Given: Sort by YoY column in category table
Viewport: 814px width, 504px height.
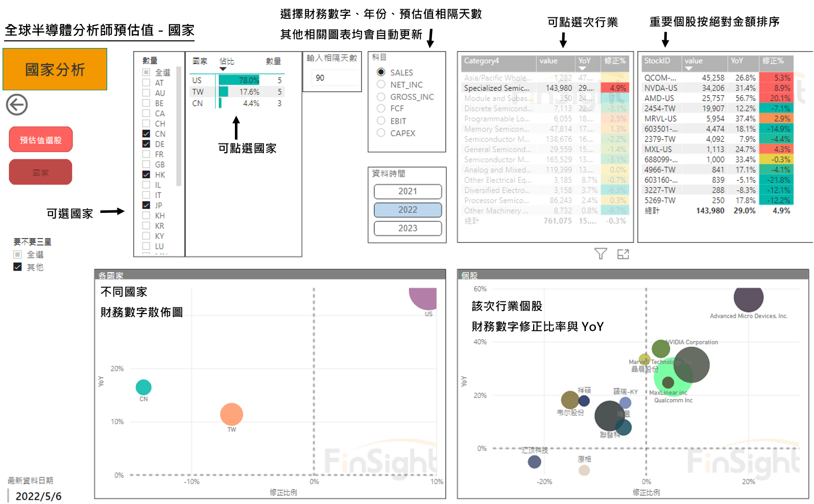Looking at the screenshot, I should click(x=584, y=61).
